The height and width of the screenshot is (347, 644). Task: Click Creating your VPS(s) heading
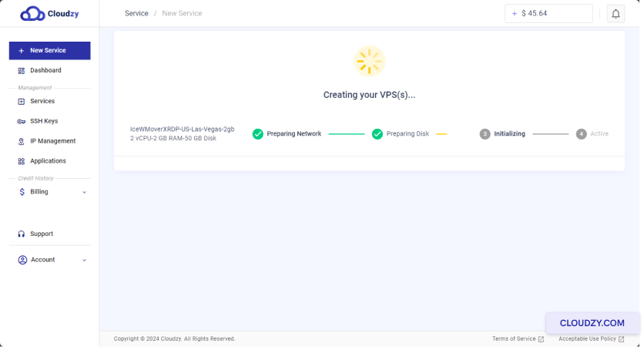click(369, 95)
